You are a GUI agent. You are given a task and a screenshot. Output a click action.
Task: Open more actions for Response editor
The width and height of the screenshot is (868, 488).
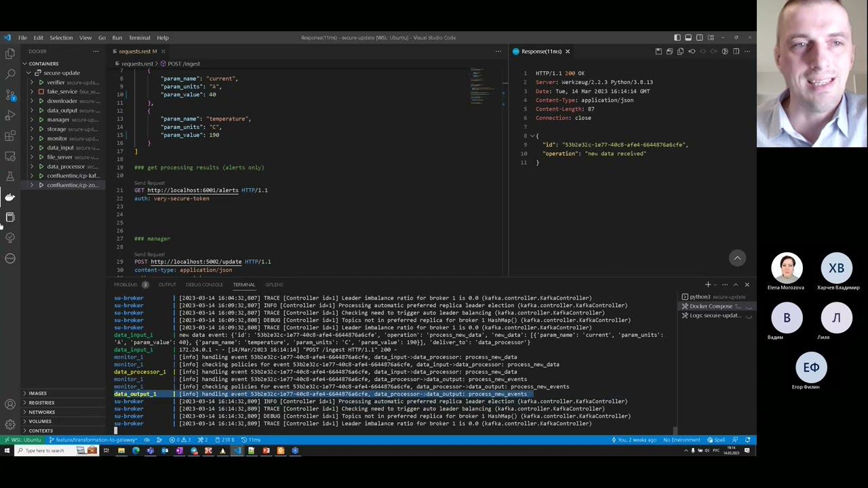pyautogui.click(x=747, y=52)
